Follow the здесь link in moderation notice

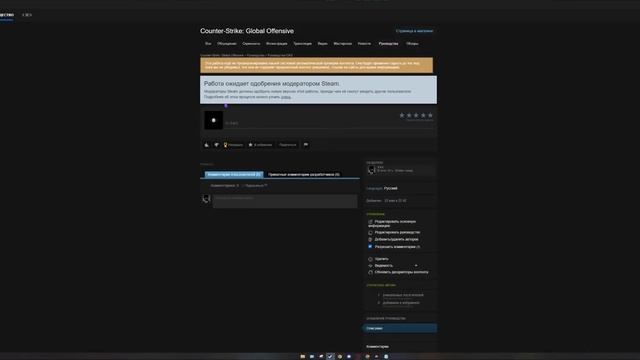[286, 97]
